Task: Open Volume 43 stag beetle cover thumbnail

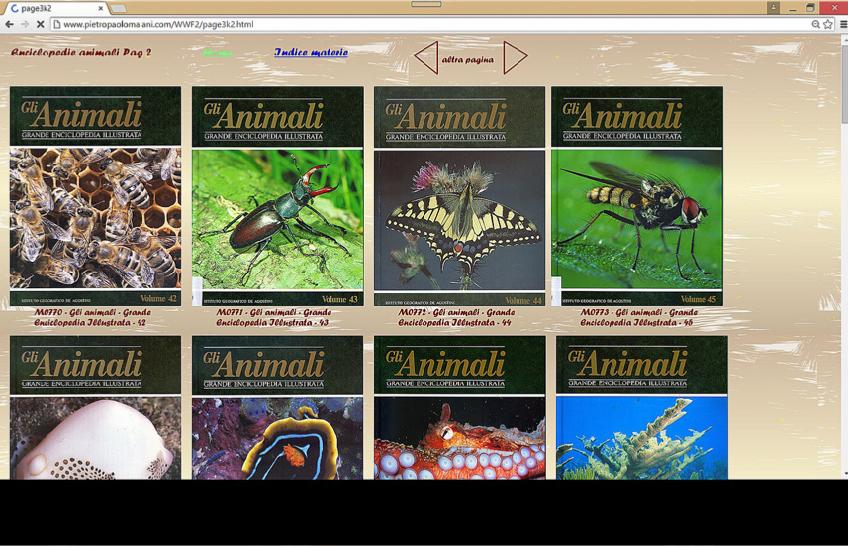Action: click(277, 196)
